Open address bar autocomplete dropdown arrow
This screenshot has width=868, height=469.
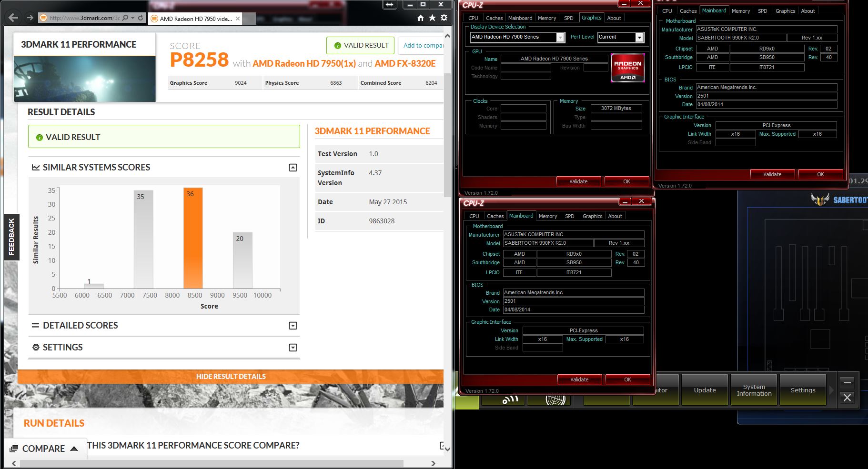[x=132, y=18]
